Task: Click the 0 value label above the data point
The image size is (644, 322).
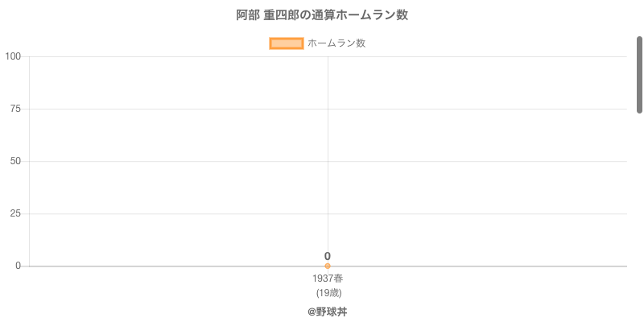Action: coord(328,256)
